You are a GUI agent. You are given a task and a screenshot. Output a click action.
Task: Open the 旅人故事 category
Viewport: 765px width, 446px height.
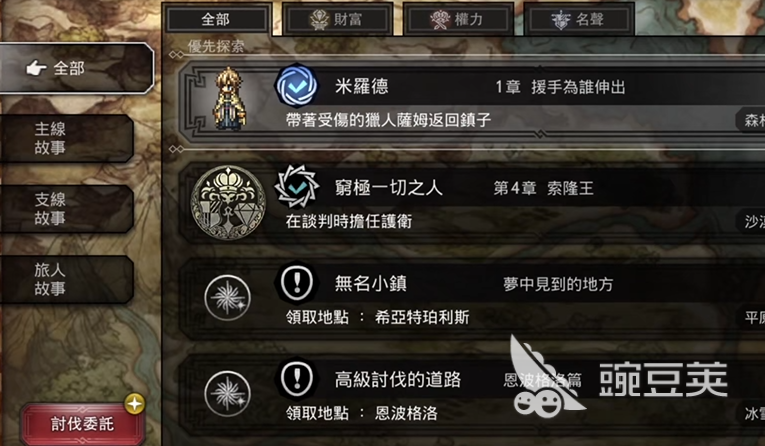(x=66, y=279)
